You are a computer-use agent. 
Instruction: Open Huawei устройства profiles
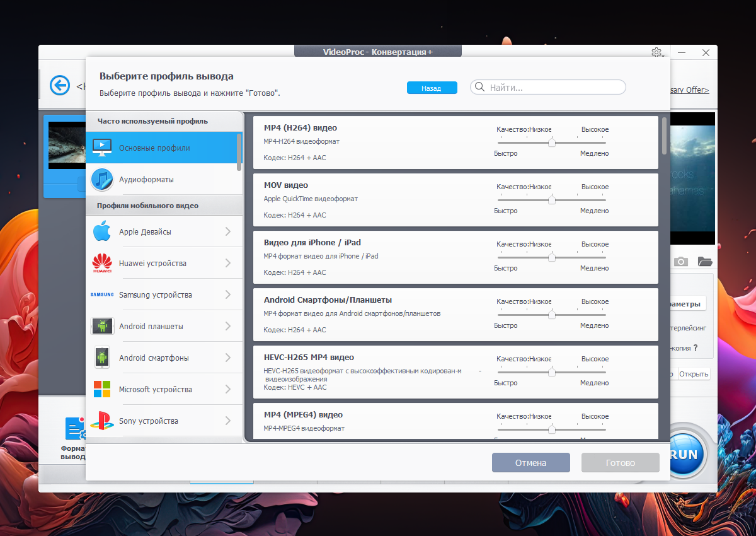[164, 263]
